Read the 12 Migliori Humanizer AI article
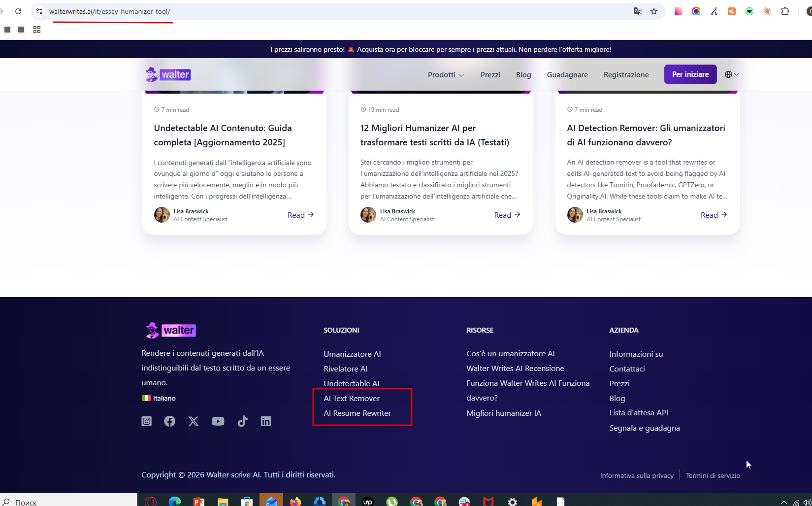The width and height of the screenshot is (812, 506). [x=507, y=215]
